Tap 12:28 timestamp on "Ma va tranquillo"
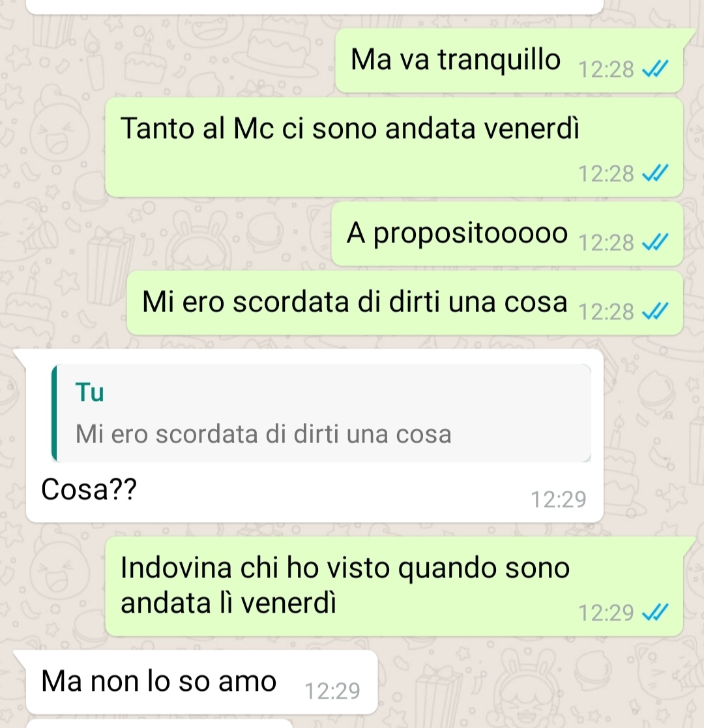 (606, 69)
